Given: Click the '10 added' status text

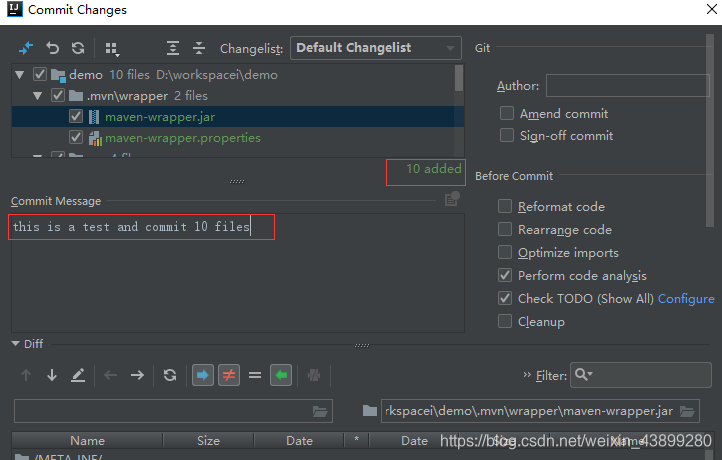Looking at the screenshot, I should point(433,169).
